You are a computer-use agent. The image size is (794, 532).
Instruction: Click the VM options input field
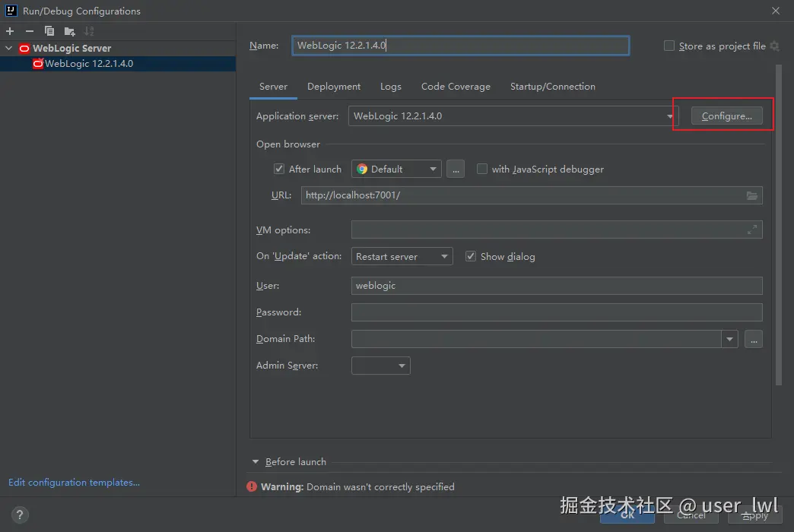coord(557,230)
